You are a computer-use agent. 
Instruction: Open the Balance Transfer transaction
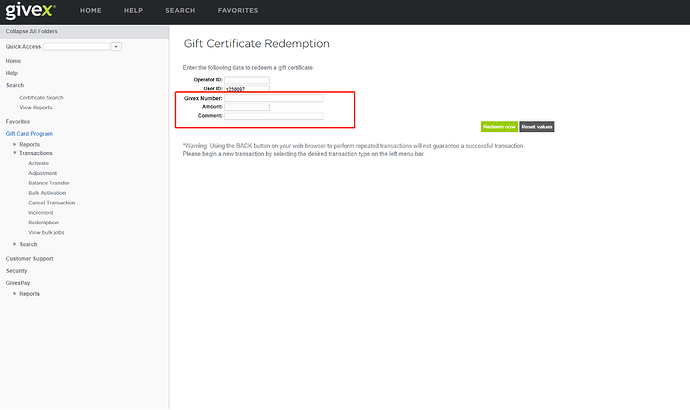point(49,183)
